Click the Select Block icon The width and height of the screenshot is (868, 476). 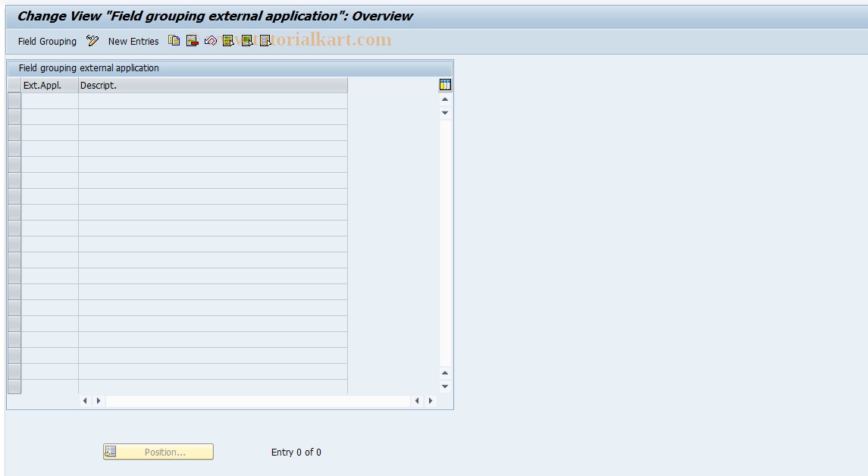[247, 41]
